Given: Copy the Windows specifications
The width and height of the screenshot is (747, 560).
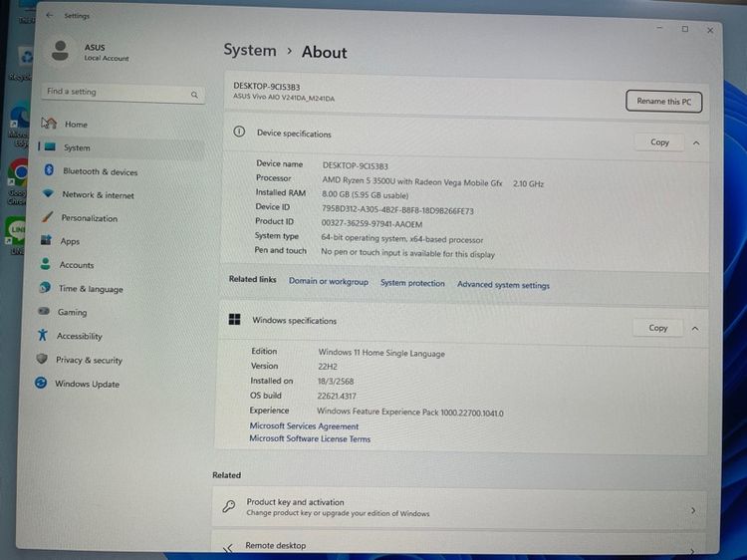Looking at the screenshot, I should (658, 328).
